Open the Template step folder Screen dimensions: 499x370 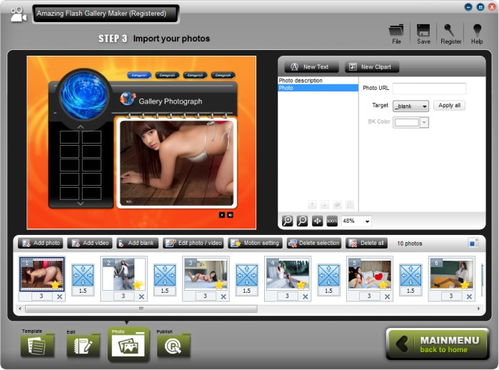37,345
